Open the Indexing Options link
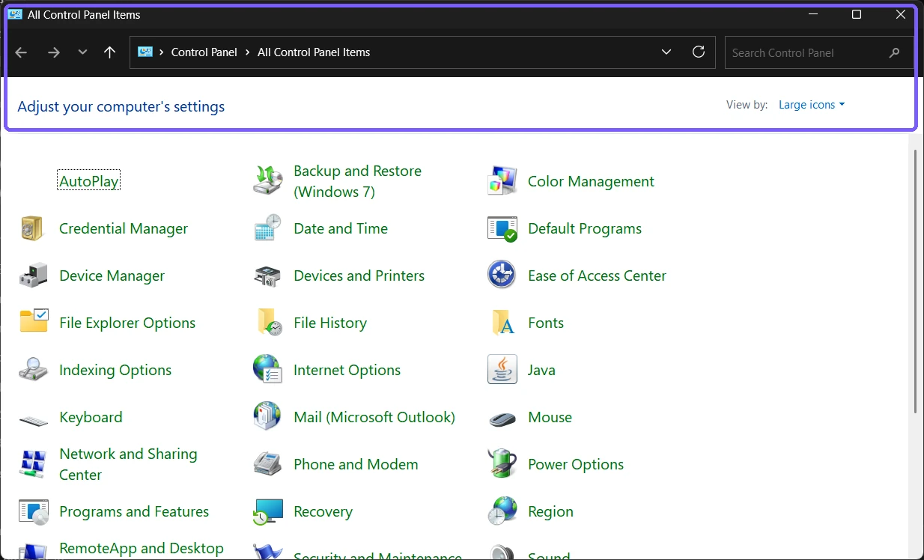This screenshot has height=560, width=924. (115, 370)
